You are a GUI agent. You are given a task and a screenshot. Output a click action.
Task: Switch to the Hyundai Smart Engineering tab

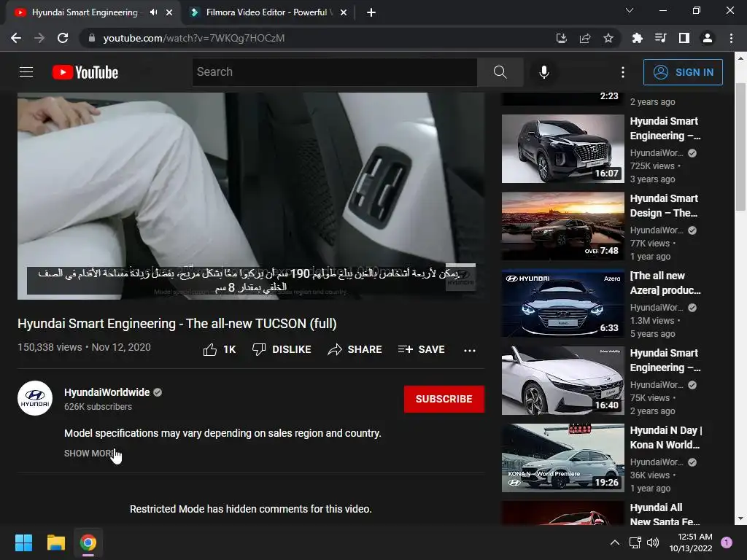point(85,12)
